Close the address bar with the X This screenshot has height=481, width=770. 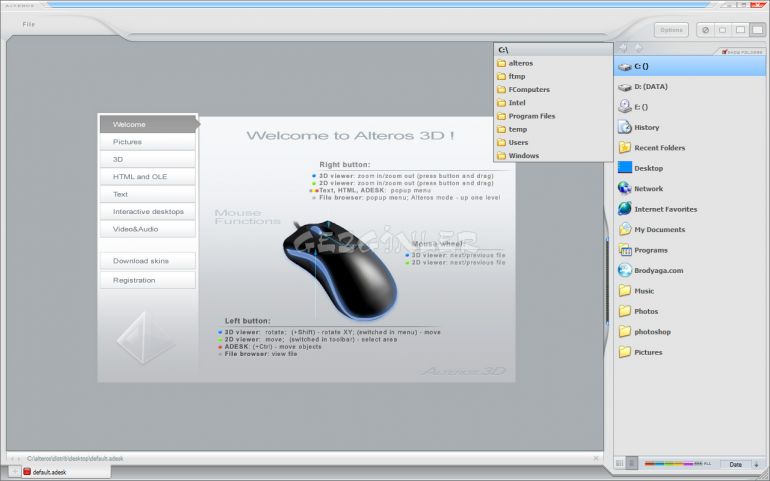tap(596, 458)
